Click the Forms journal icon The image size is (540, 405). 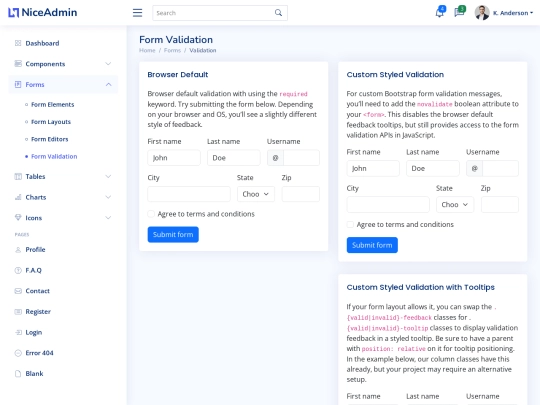click(x=18, y=84)
